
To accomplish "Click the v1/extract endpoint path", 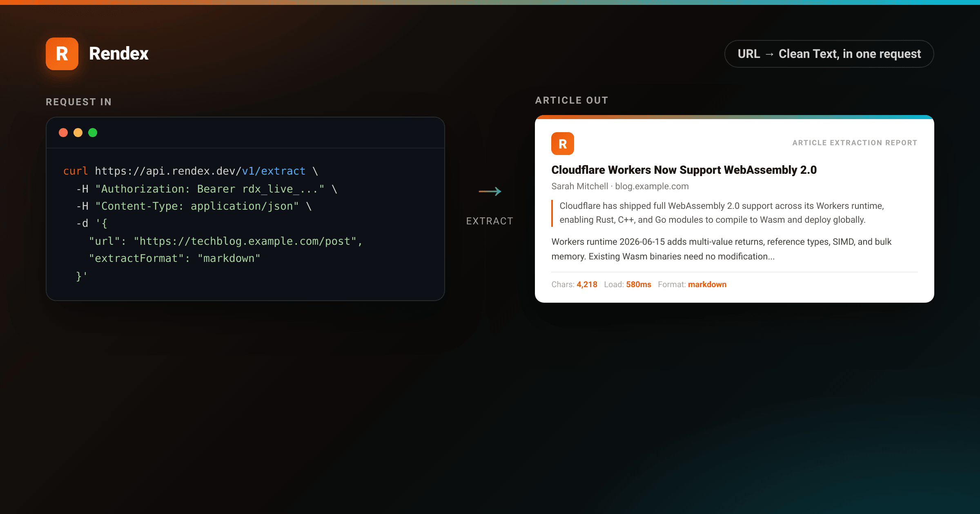I will pos(274,171).
